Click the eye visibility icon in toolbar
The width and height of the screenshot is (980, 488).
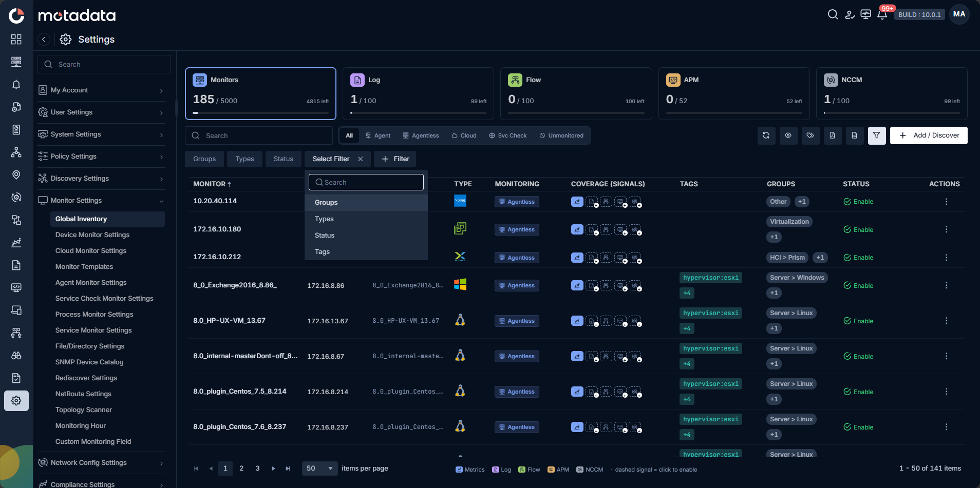click(x=788, y=135)
